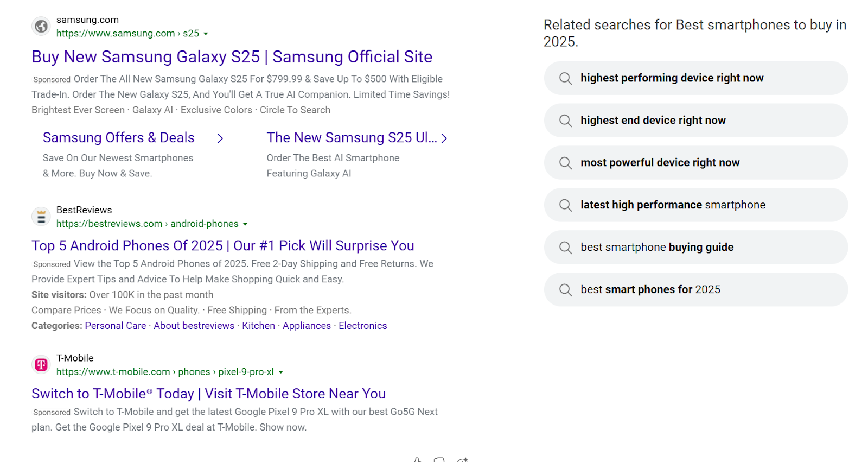Click Sponsored label on Samsung result
The width and height of the screenshot is (868, 462).
click(52, 80)
